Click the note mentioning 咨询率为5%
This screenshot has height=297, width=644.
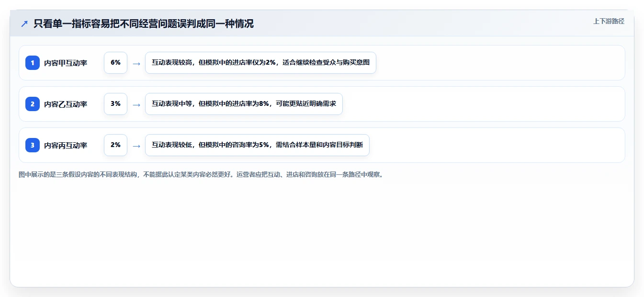257,145
